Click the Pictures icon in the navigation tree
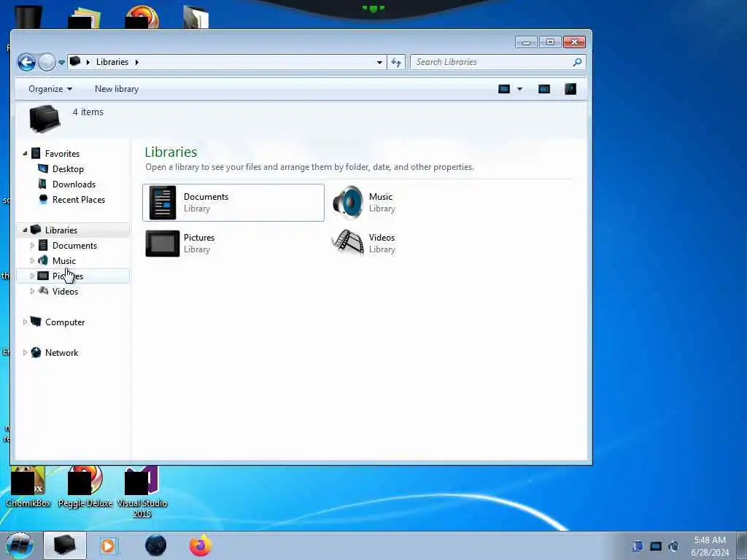 [x=43, y=276]
